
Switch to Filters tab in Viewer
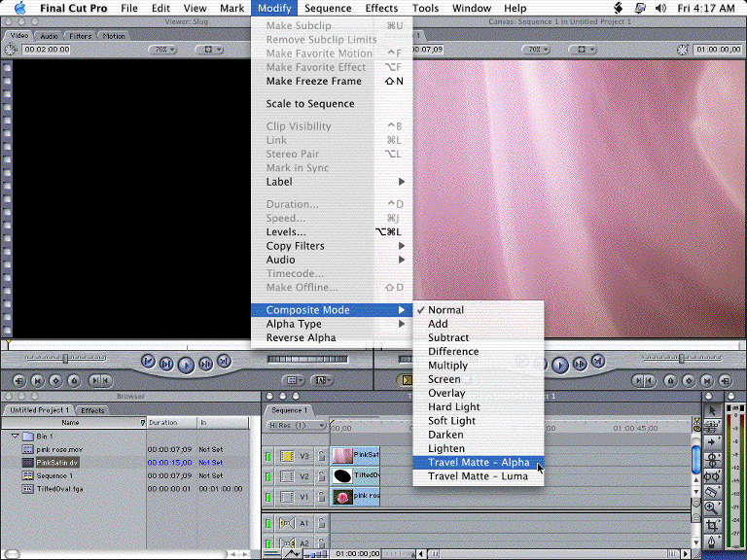coord(80,36)
